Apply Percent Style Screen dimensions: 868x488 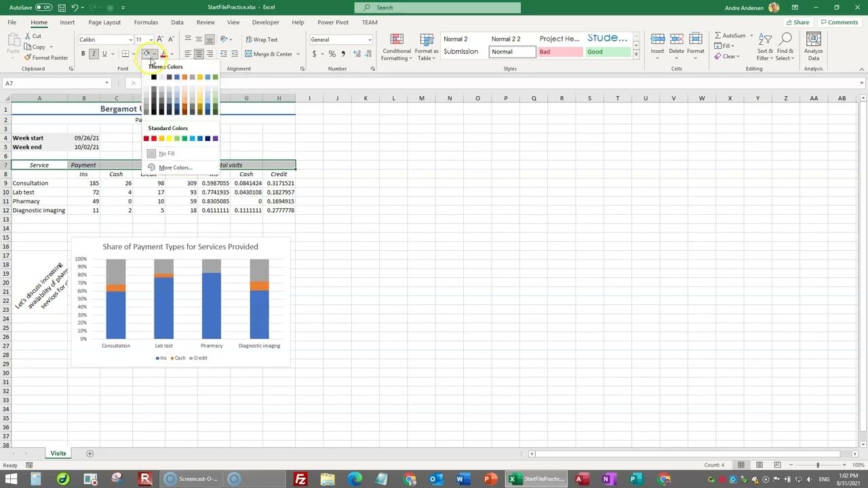pyautogui.click(x=332, y=54)
